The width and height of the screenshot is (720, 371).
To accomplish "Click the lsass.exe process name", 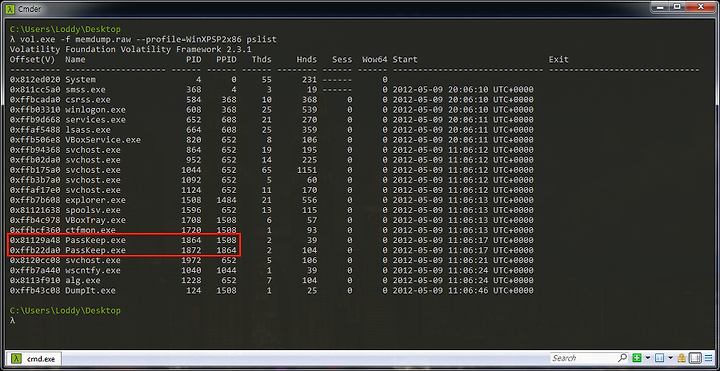I will pyautogui.click(x=88, y=130).
